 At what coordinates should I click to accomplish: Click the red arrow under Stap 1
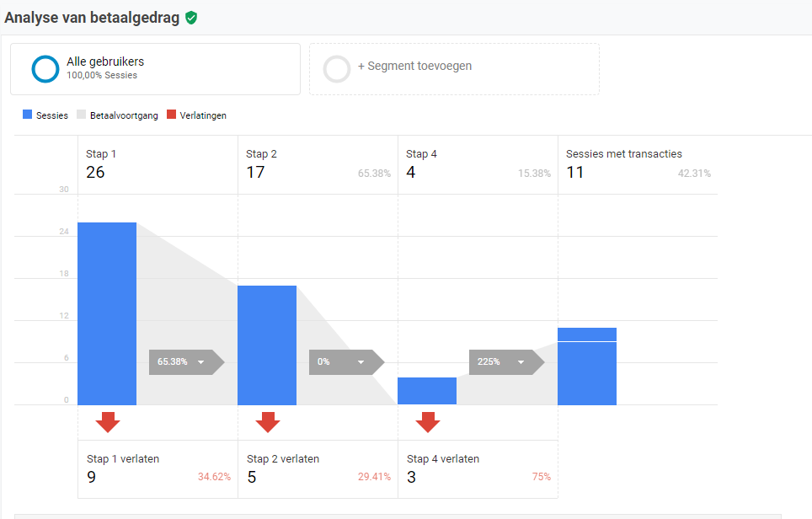(108, 422)
